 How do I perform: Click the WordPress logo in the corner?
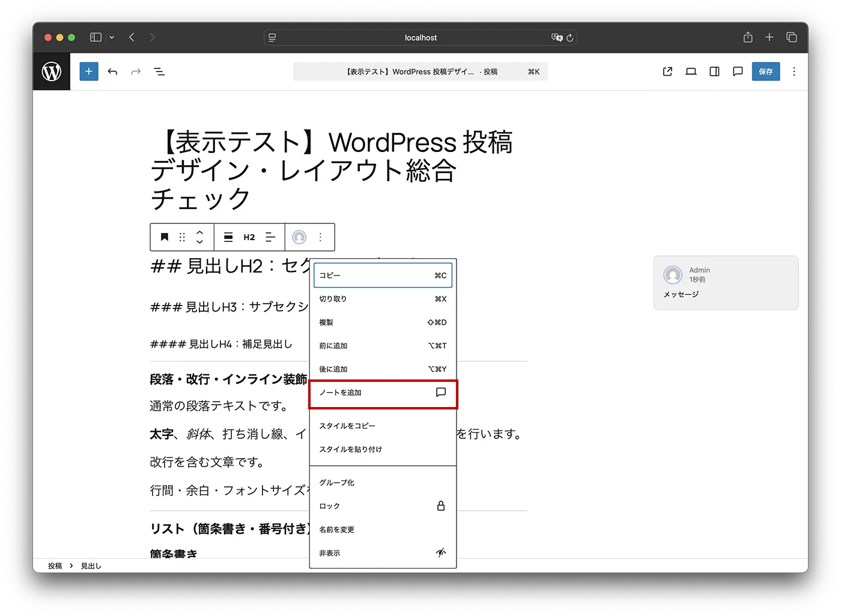[51, 71]
